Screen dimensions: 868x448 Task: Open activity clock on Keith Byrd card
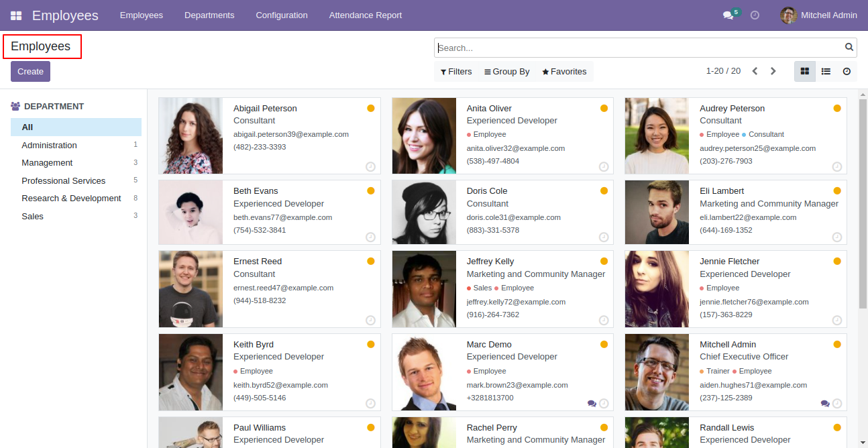point(370,404)
